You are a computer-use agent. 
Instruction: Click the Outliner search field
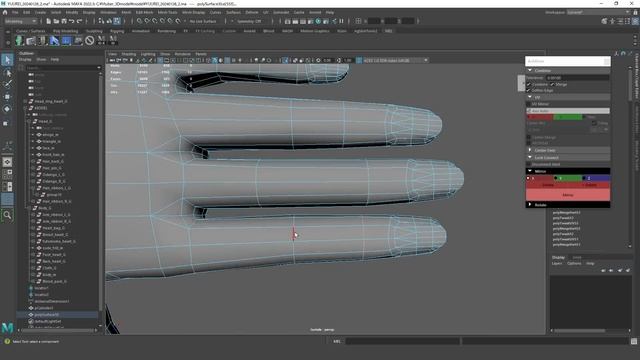(x=62, y=67)
